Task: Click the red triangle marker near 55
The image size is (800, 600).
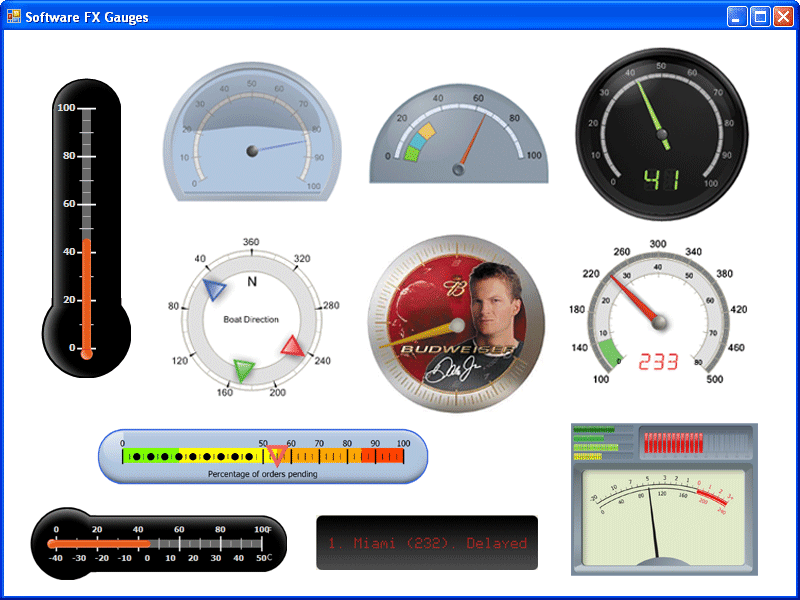Action: pyautogui.click(x=278, y=456)
